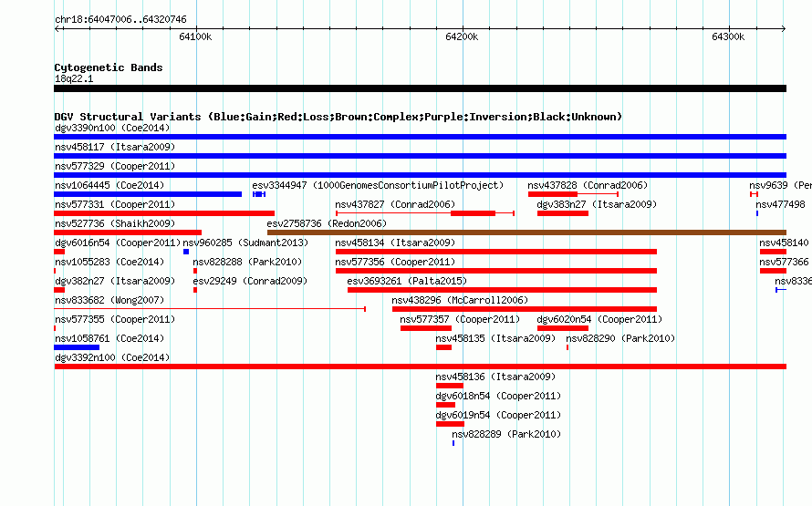812x506 pixels.
Task: Open nsv828290 (Park2010) label
Action: (x=620, y=338)
